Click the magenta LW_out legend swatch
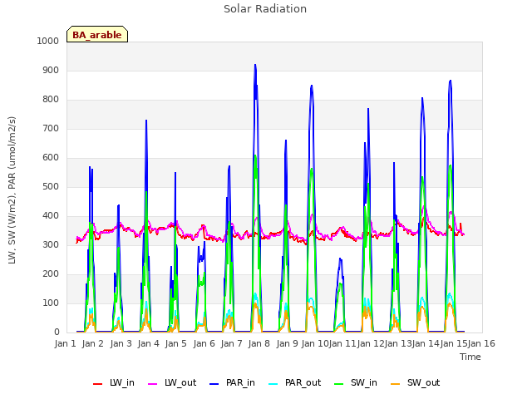532x399 pixels. (153, 384)
